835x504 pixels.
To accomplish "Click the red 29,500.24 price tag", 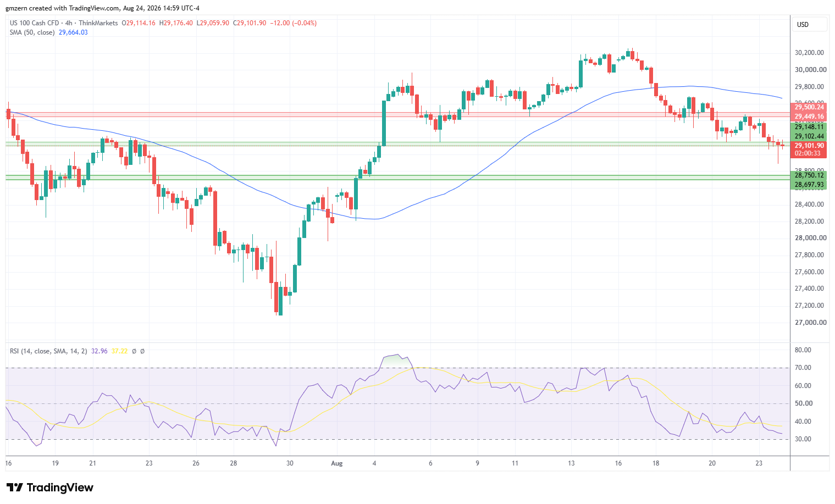I will pos(809,107).
